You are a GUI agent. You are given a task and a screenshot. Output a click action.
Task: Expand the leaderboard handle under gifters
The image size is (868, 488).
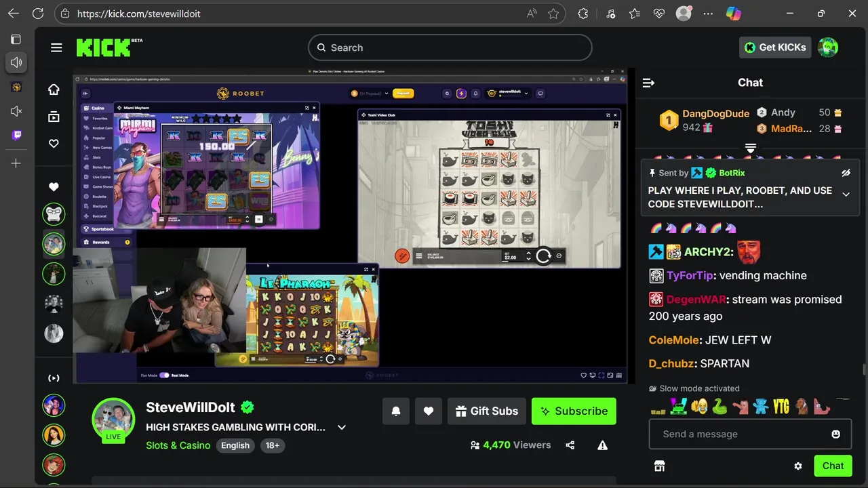pyautogui.click(x=751, y=148)
